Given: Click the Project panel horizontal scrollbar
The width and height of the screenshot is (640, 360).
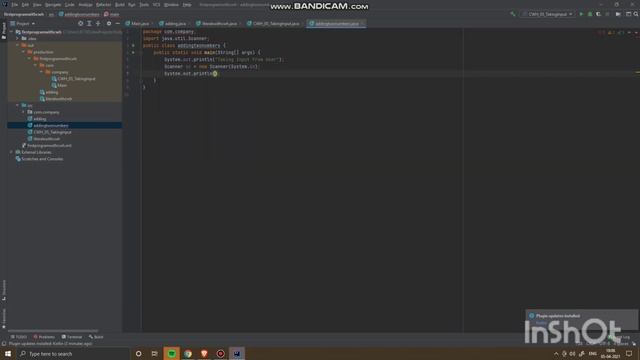Looking at the screenshot, I should point(53,331).
